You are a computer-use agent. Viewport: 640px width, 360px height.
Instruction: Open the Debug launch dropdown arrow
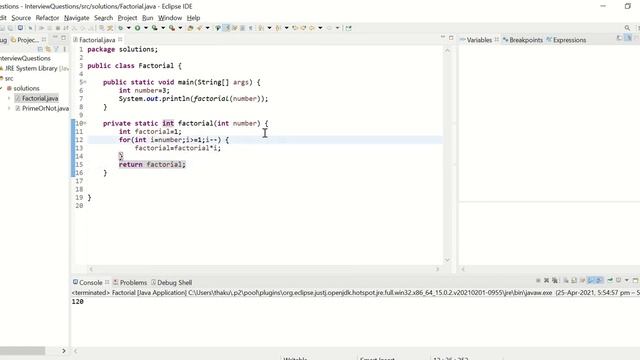coord(129,28)
